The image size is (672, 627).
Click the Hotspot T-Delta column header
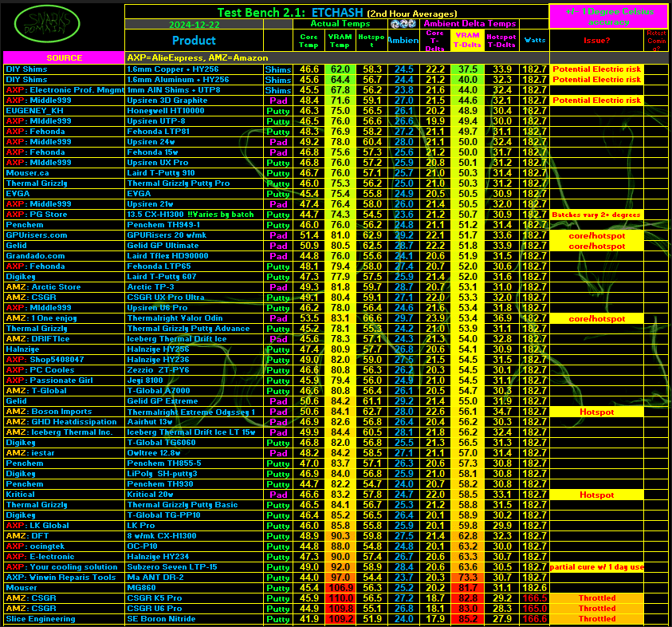[x=502, y=41]
